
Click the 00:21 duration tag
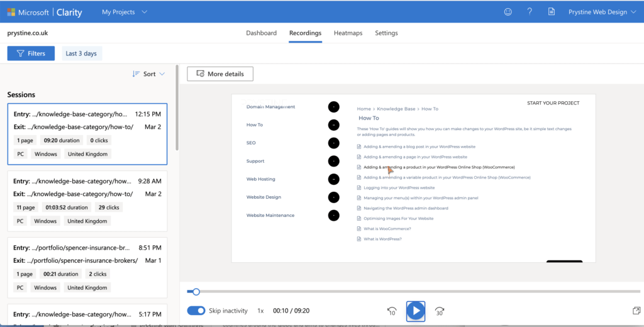[x=61, y=274]
